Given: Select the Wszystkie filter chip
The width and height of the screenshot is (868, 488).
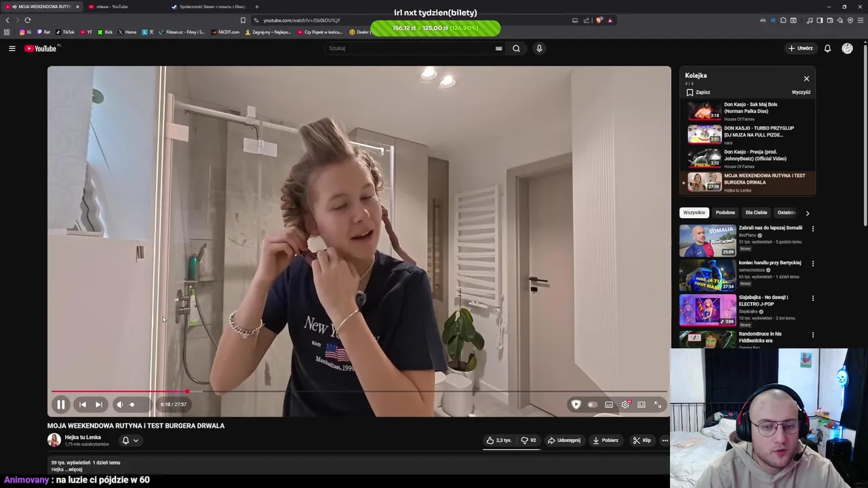Looking at the screenshot, I should 694,213.
